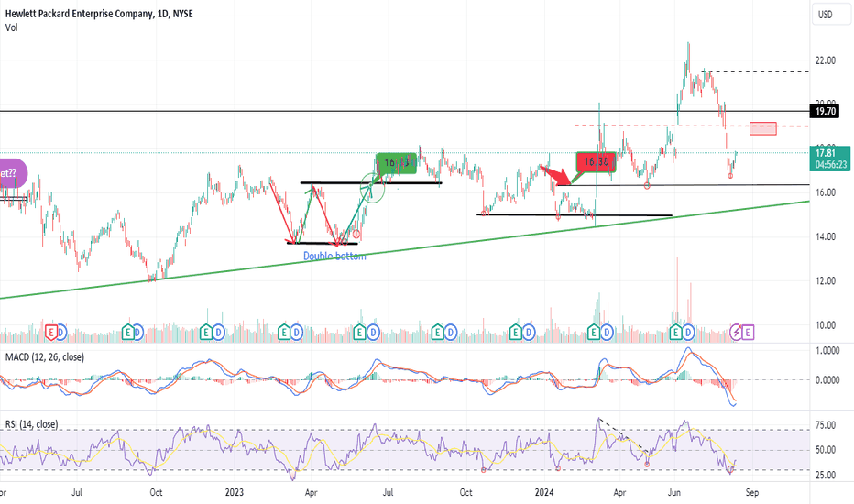Click the dividend D marker beside the red E
The image size is (854, 504).
click(61, 332)
